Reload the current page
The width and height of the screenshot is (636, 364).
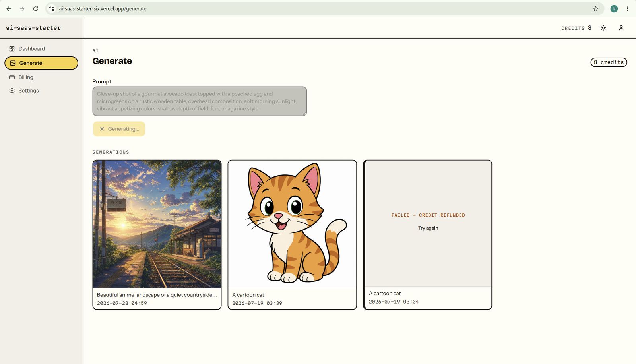(x=35, y=8)
